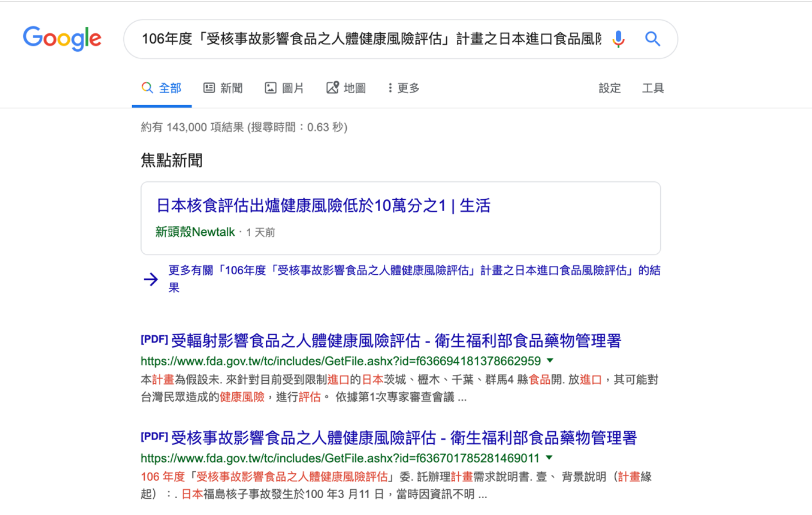
Task: Click the 更多有關 more related results link
Action: point(413,271)
